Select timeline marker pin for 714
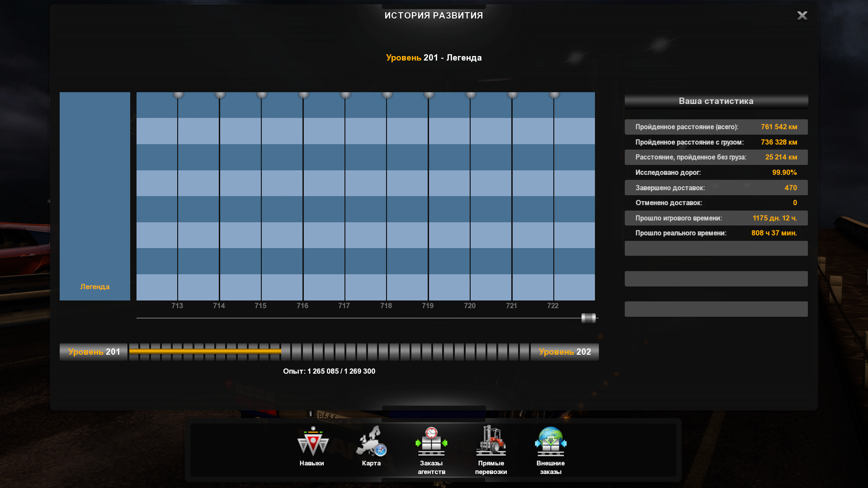This screenshot has height=488, width=868. 220,94
